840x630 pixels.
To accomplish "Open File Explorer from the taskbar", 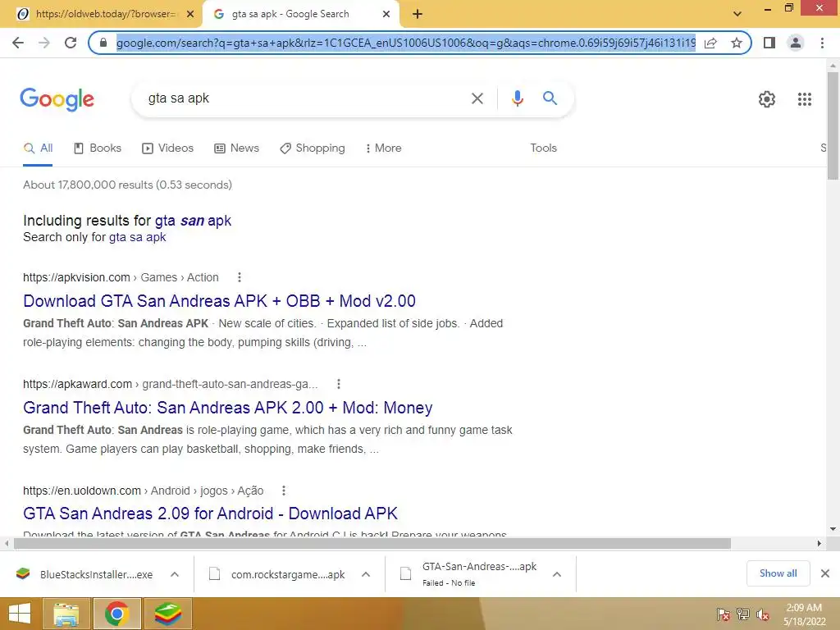I will point(66,614).
